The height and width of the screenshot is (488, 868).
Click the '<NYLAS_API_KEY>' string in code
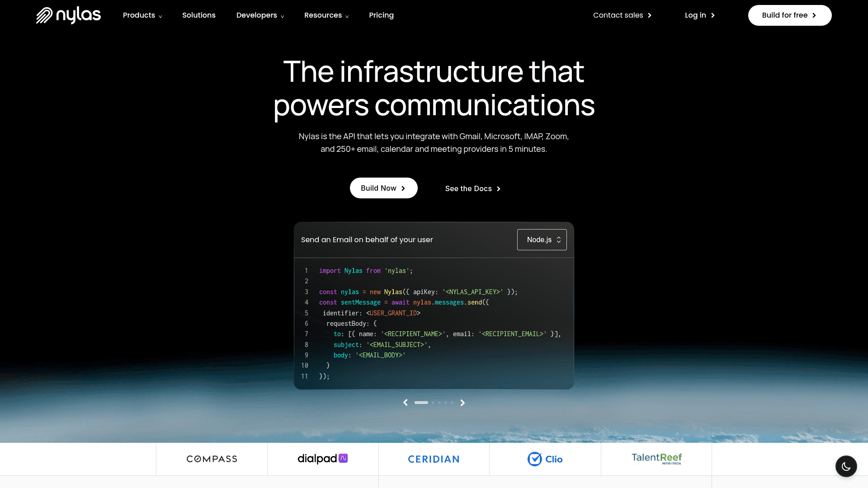472,292
